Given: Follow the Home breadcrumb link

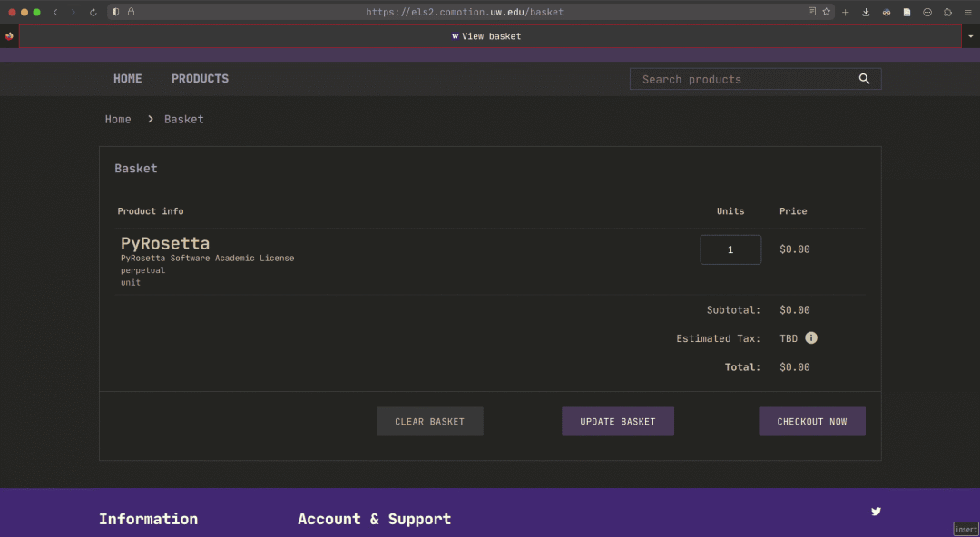Looking at the screenshot, I should click(118, 120).
